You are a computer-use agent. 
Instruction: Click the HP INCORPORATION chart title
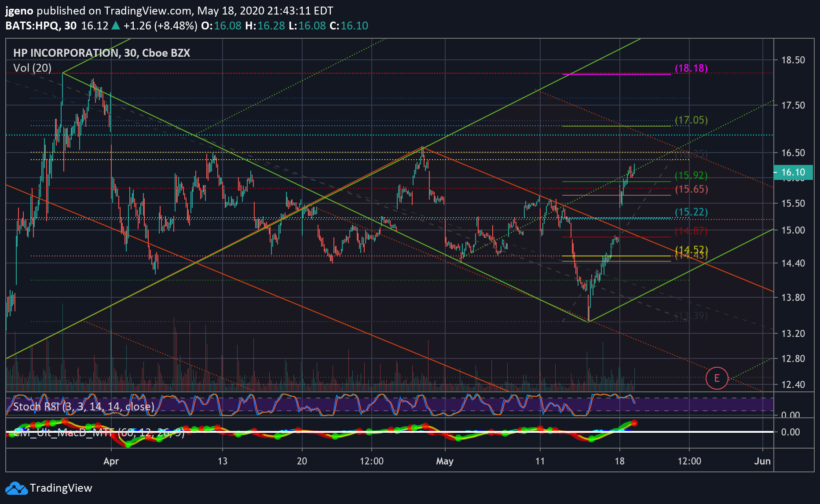102,53
